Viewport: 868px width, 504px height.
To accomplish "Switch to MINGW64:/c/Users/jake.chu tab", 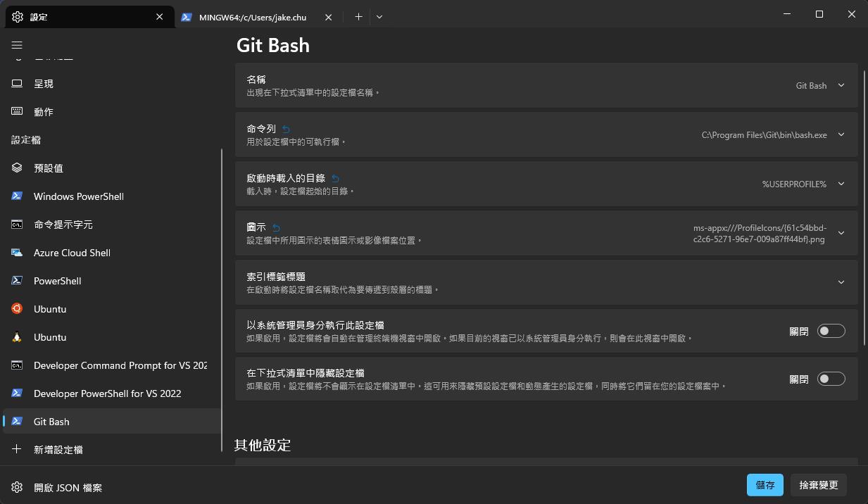I will pos(257,17).
